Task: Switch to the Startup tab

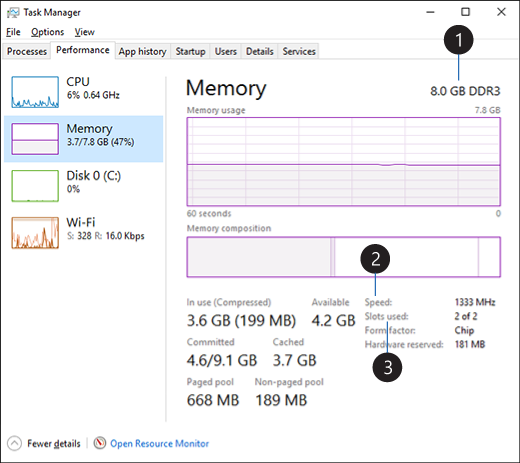Action: 190,51
